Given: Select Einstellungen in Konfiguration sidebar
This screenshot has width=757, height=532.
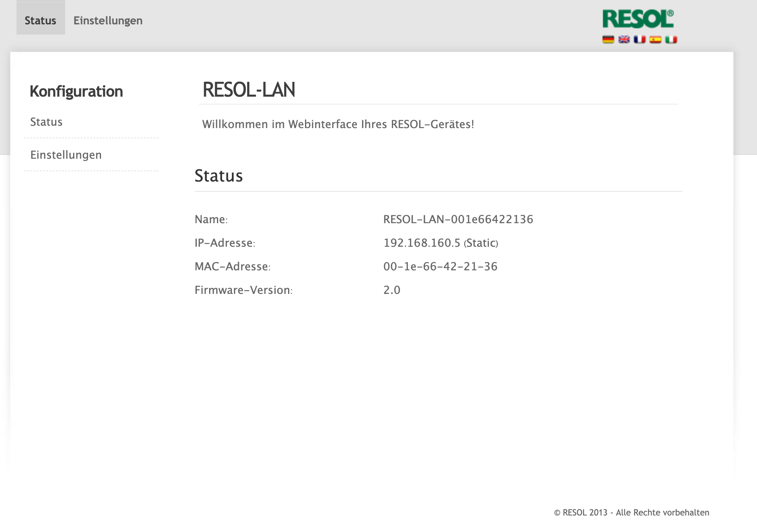Looking at the screenshot, I should [x=66, y=155].
